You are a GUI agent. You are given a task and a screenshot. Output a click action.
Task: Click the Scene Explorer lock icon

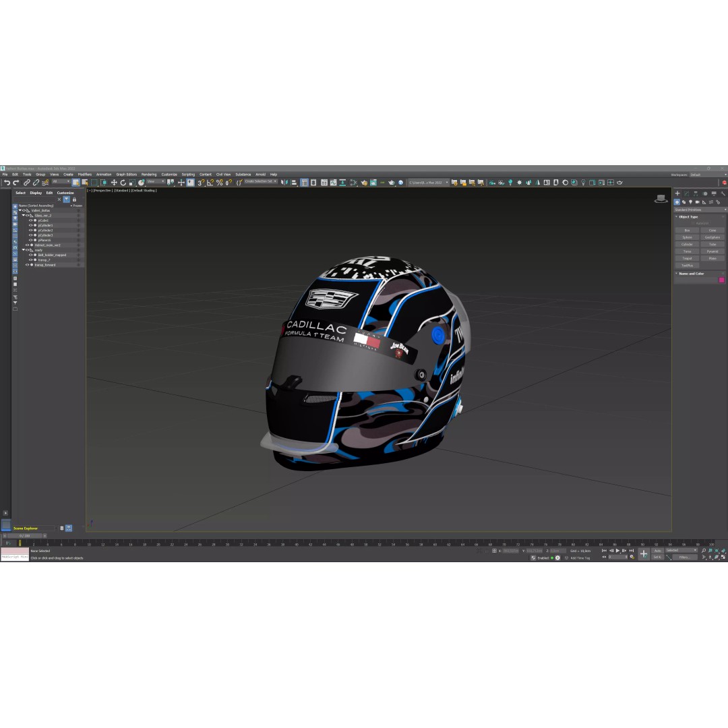[74, 200]
